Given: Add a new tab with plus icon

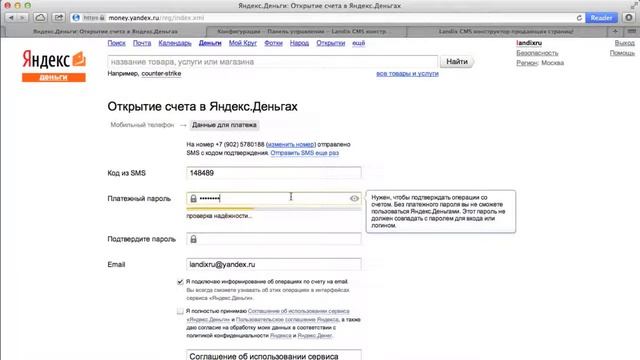Looking at the screenshot, I should click(x=615, y=31).
